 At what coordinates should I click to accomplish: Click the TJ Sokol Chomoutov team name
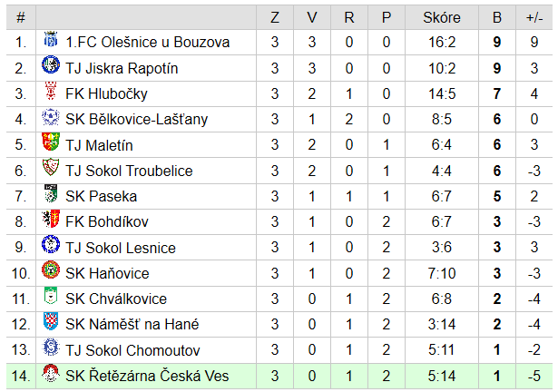click(132, 350)
